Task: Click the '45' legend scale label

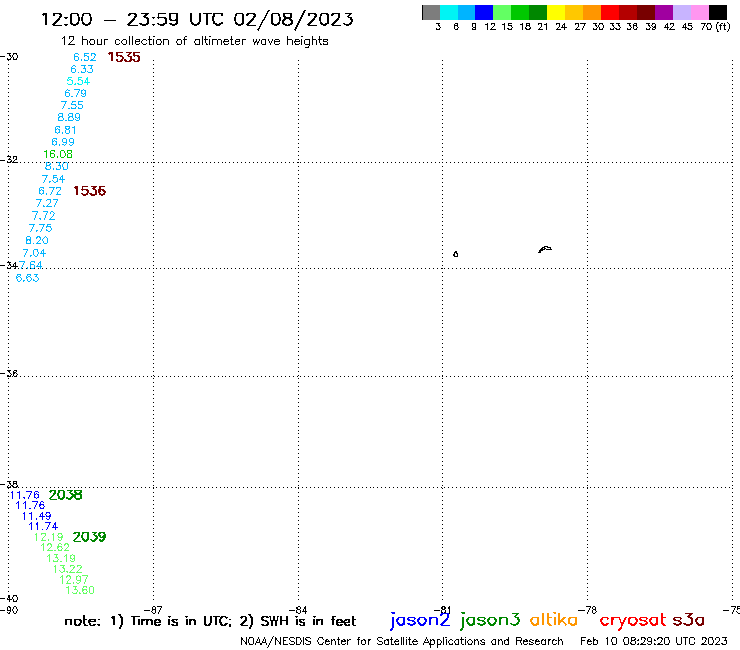Action: tap(687, 27)
